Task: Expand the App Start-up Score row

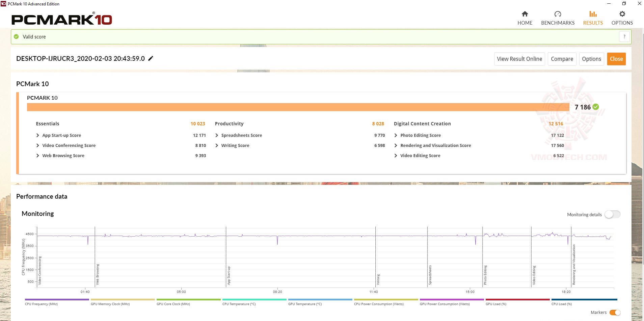Action: 37,135
